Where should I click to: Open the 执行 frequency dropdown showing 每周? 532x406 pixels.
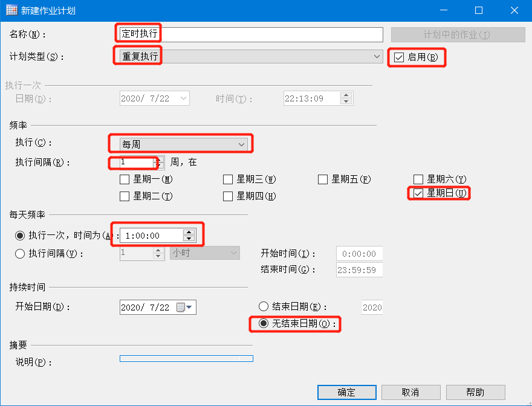(184, 144)
